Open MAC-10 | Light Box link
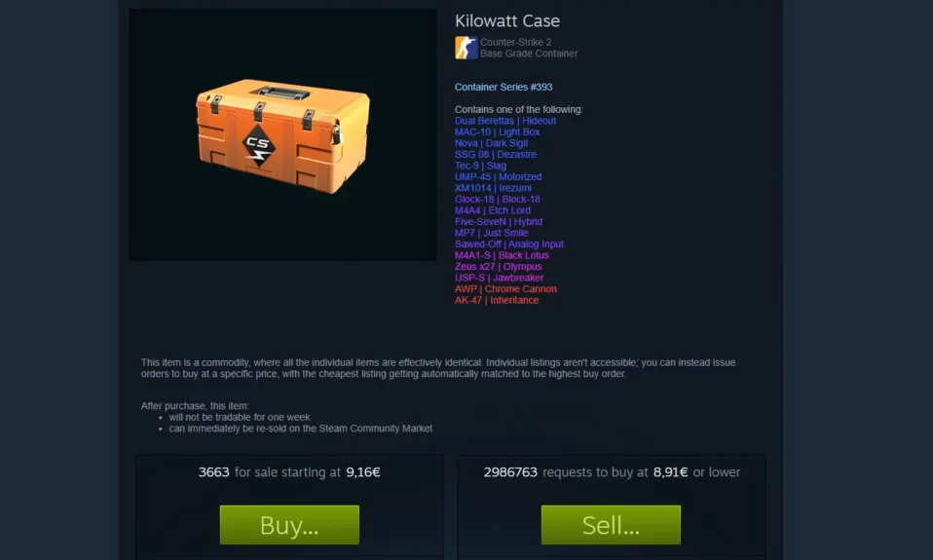 [x=498, y=132]
